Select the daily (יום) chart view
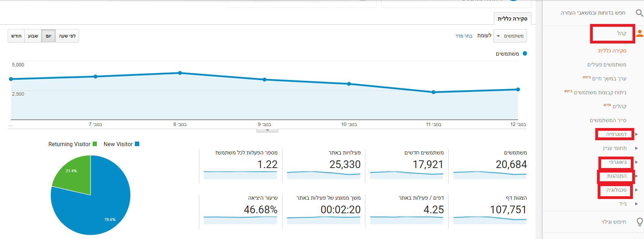Screen dimensions: 644x239 48,36
